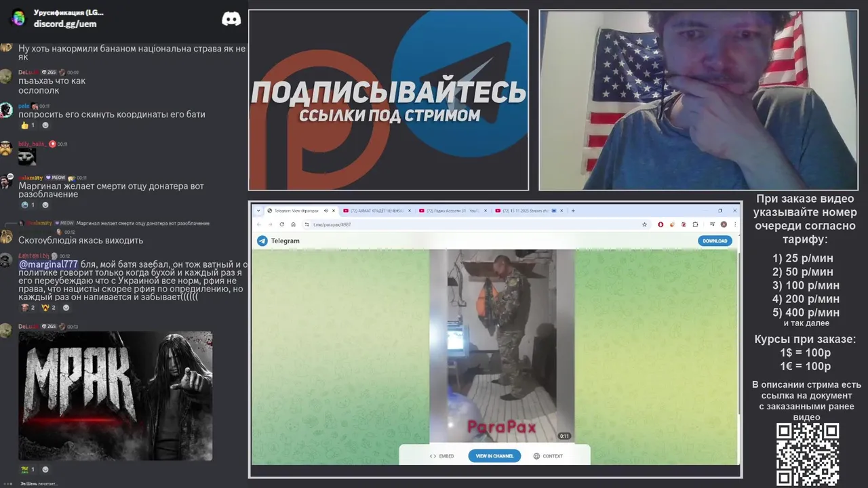Click the text Скотоублюдія якась виходить
The height and width of the screenshot is (488, 868).
(81, 241)
